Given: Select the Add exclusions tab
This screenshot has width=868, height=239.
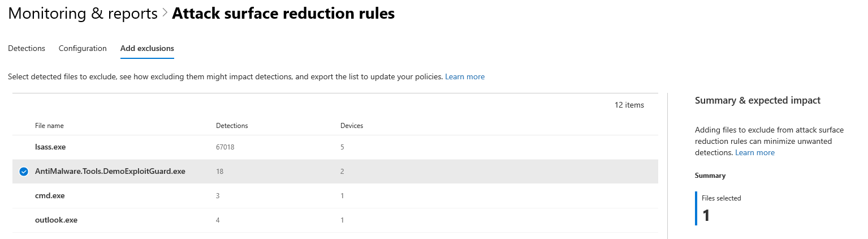Looking at the screenshot, I should [147, 49].
